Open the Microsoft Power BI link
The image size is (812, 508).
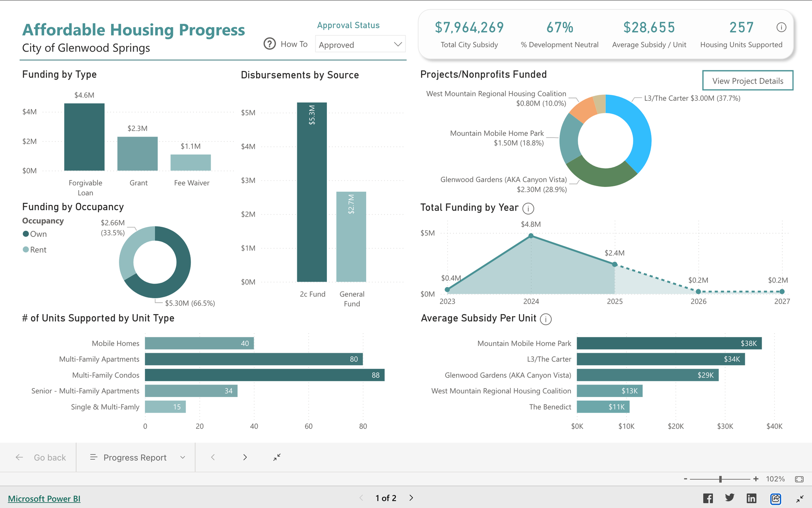(x=44, y=499)
